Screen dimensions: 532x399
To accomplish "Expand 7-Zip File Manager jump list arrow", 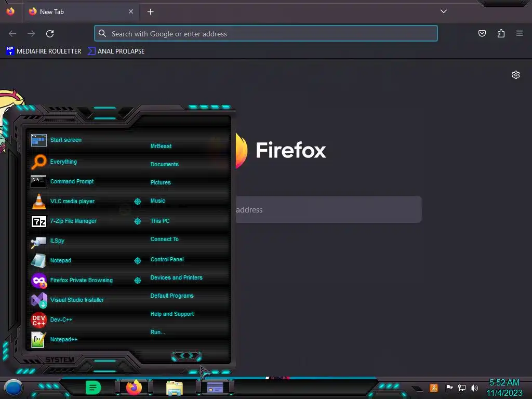I will point(137,221).
